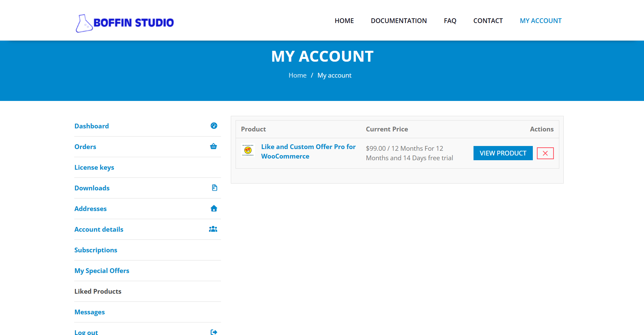The image size is (644, 335).
Task: Open the product emoji thumbnail
Action: [x=248, y=150]
